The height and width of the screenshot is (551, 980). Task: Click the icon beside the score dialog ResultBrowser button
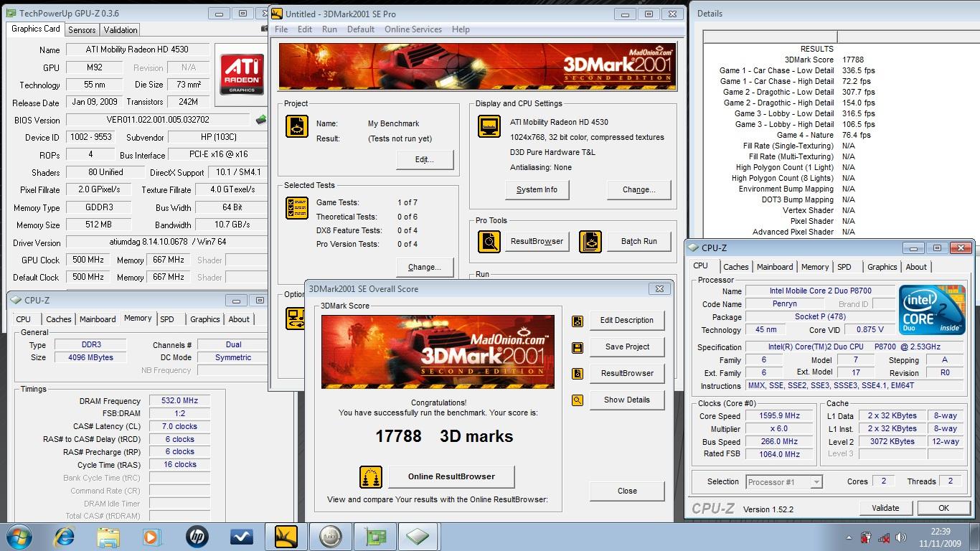[x=578, y=374]
